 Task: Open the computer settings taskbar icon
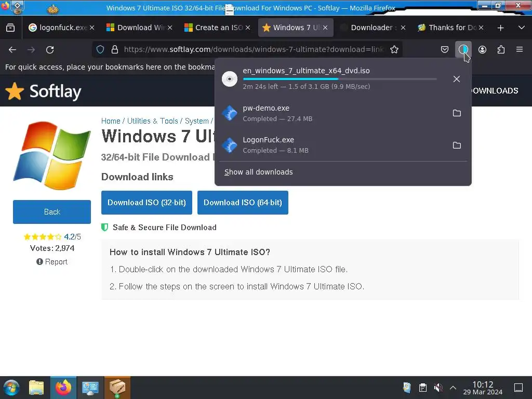(90, 388)
